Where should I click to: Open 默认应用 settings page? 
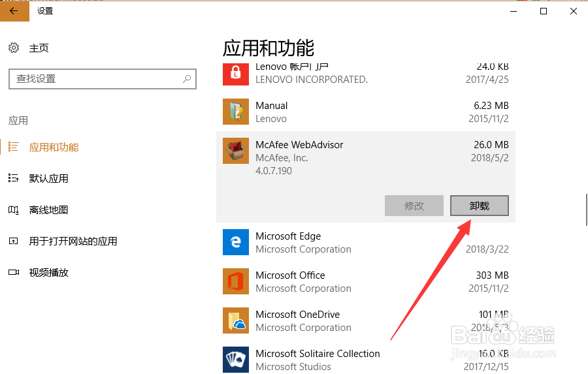click(48, 178)
